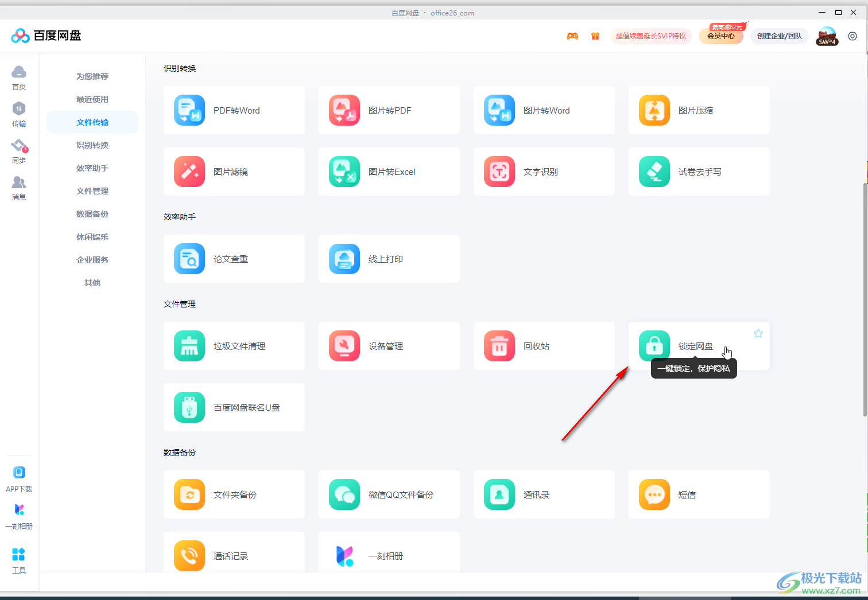Select the 数据备份 category
Screen dimensions: 868x600
tap(92, 214)
